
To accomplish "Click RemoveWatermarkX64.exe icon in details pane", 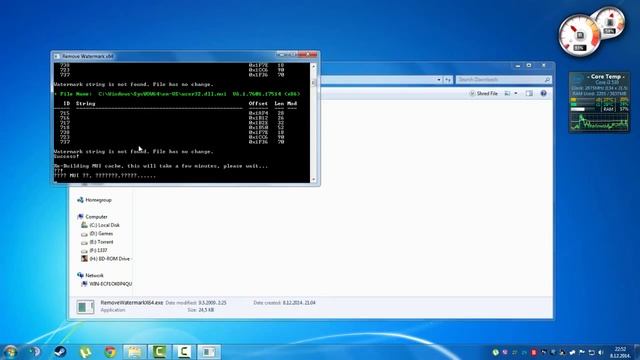I will (85, 307).
